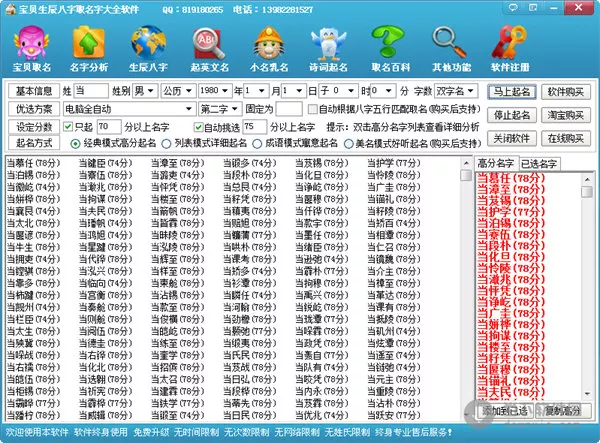The width and height of the screenshot is (600, 443).
Task: Click the main name list scrollbar thumb
Action: click(466, 175)
